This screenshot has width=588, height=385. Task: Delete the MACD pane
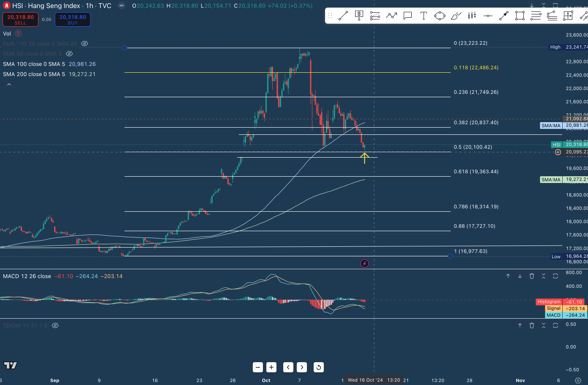point(532,276)
